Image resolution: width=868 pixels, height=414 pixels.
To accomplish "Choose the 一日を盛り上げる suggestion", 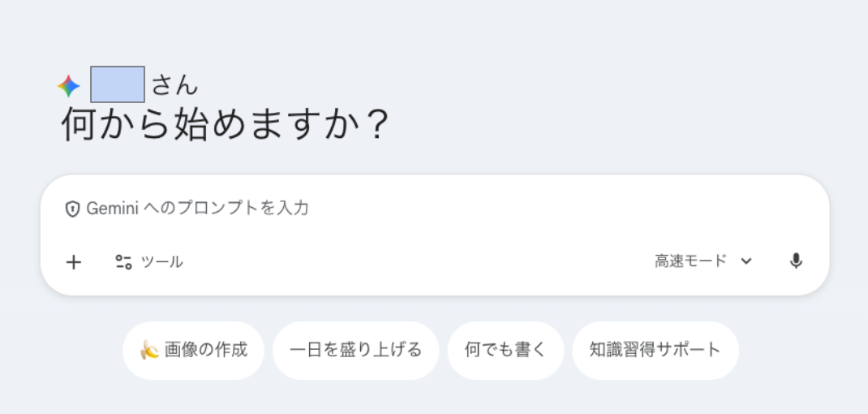I will 355,350.
